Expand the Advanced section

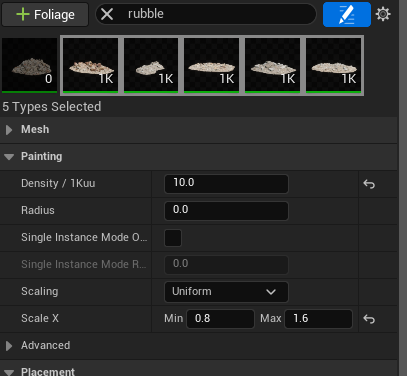9,346
